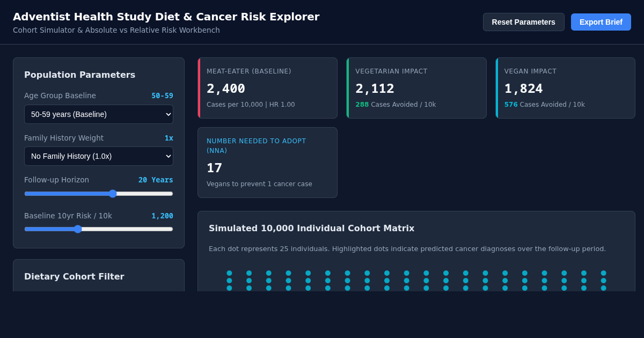Click the Reset Parameters button
The width and height of the screenshot is (644, 338).
(x=523, y=22)
